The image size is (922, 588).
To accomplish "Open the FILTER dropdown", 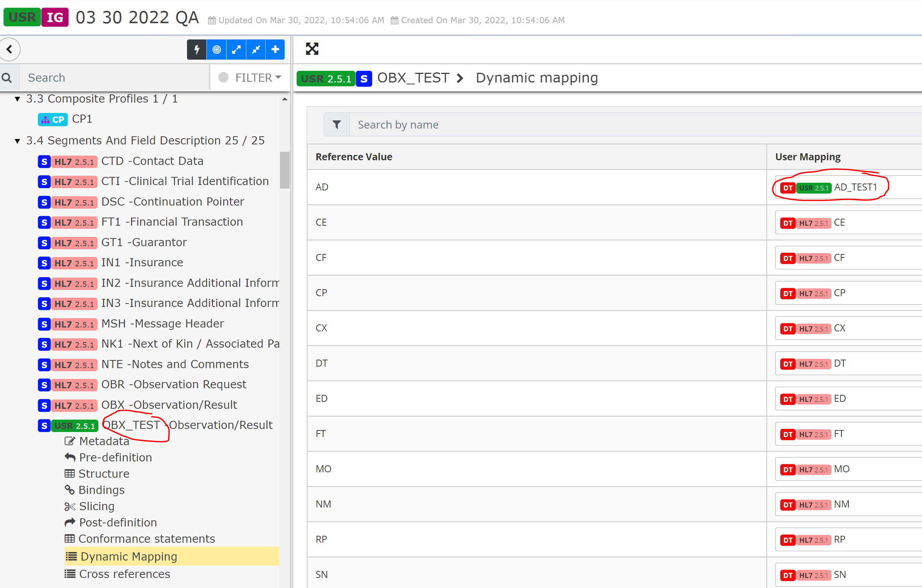I will 254,77.
